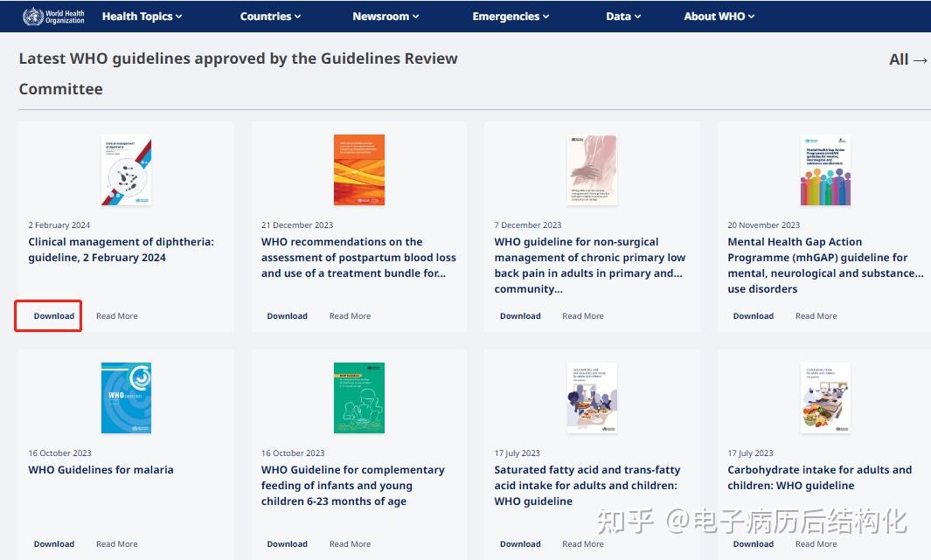Open the low back pain guideline cover
The width and height of the screenshot is (931, 560).
click(592, 170)
